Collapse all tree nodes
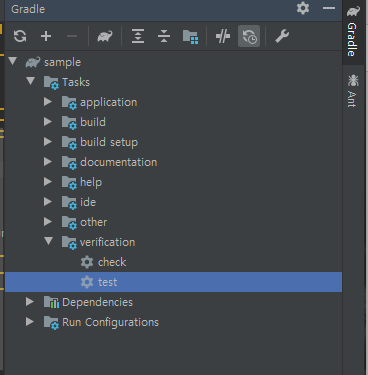Image resolution: width=368 pixels, height=375 pixels. click(x=164, y=36)
